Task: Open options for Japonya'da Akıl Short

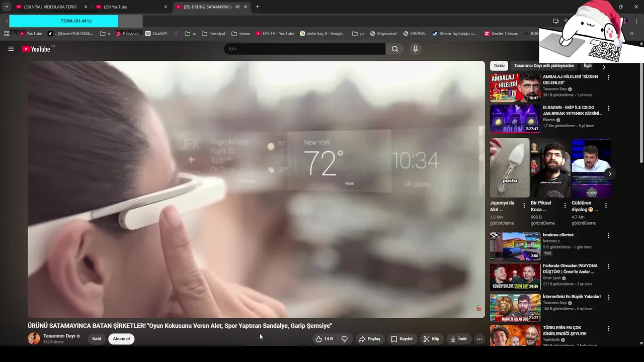Action: 524,206
